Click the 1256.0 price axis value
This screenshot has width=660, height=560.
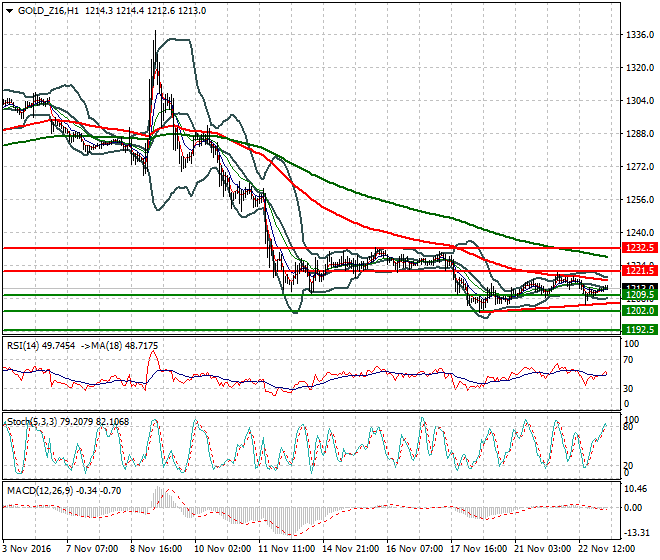coord(640,200)
